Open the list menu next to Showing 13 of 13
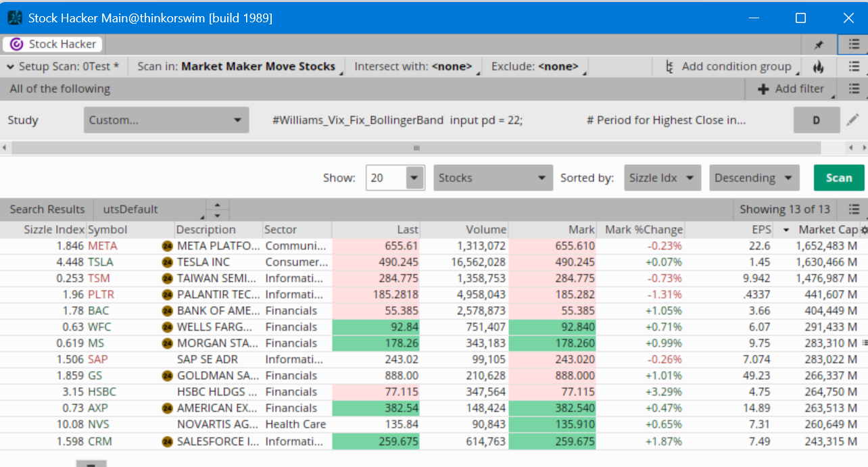Screen dimensions: 868x467 pos(854,210)
